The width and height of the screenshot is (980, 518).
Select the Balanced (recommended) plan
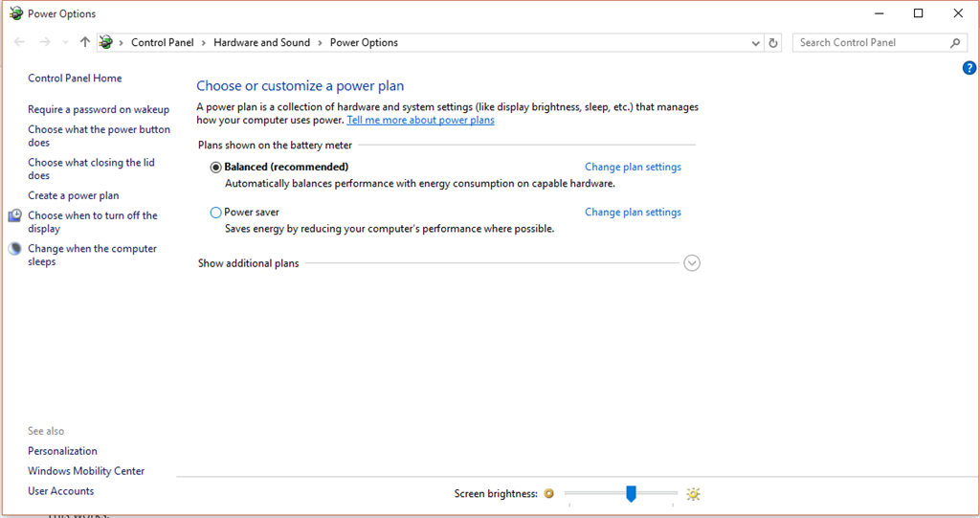tap(215, 167)
